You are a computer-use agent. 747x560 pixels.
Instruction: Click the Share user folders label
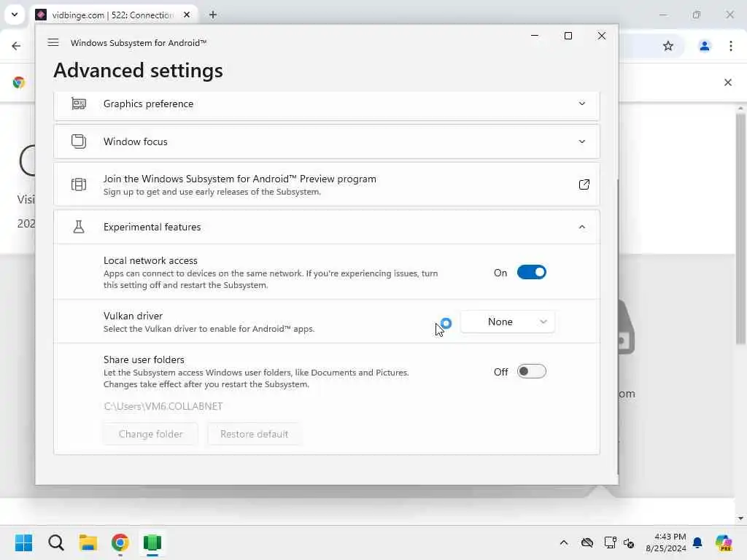[144, 359]
